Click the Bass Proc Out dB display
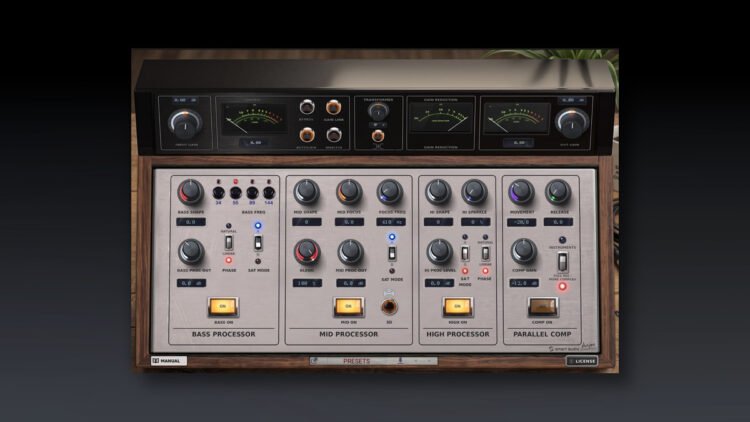The image size is (750, 422). (191, 283)
